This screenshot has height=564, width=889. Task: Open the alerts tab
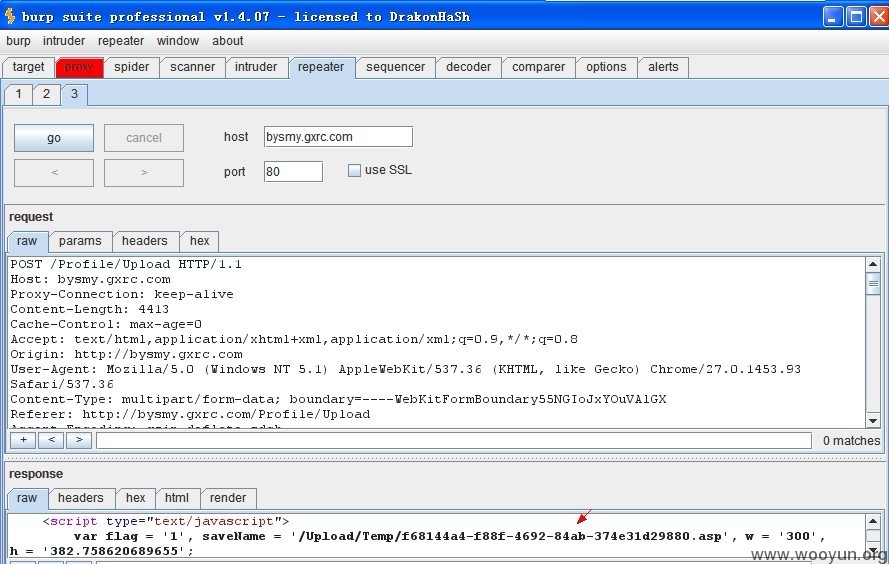click(663, 67)
